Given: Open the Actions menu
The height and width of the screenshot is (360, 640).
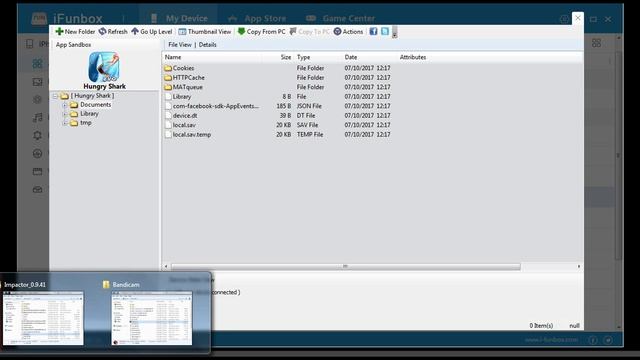Looking at the screenshot, I should pyautogui.click(x=348, y=31).
